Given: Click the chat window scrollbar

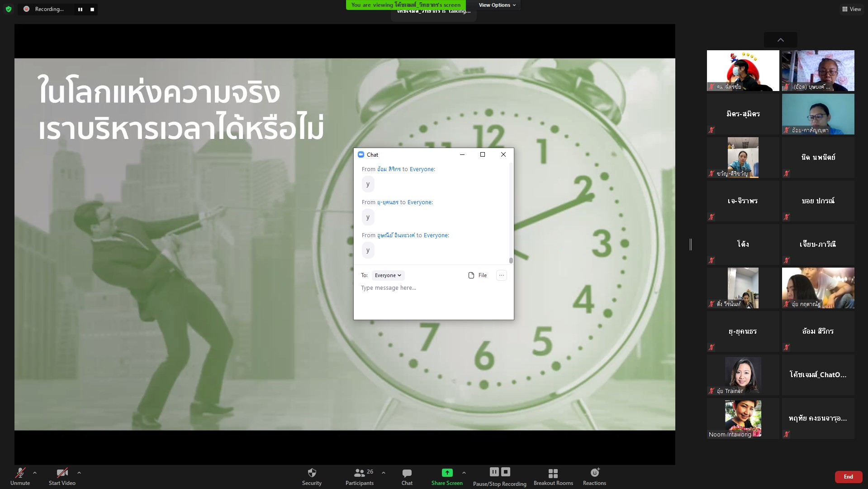Looking at the screenshot, I should 511,260.
